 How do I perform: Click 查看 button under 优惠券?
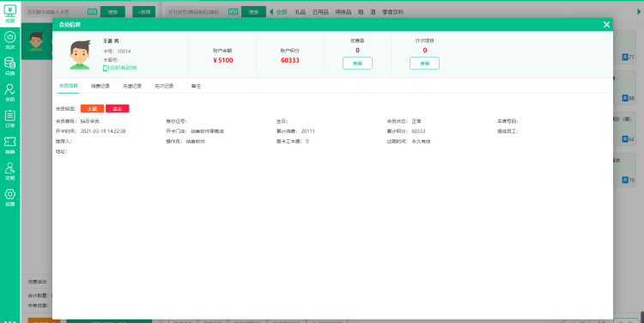click(357, 64)
